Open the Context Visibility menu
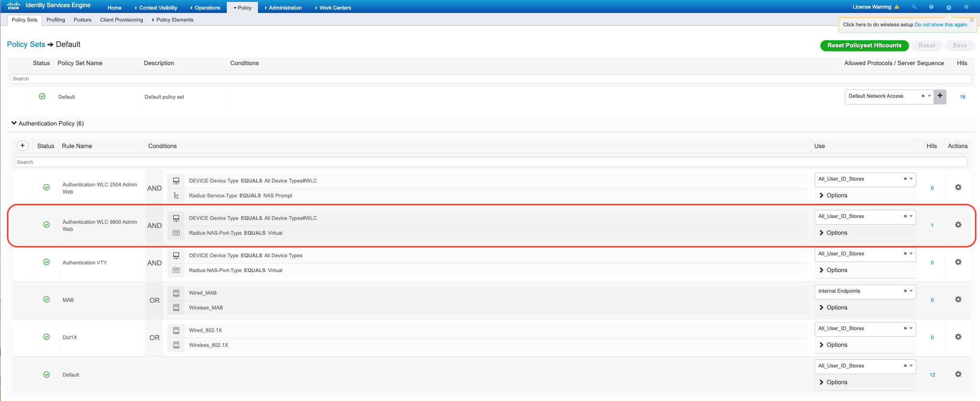 click(156, 8)
